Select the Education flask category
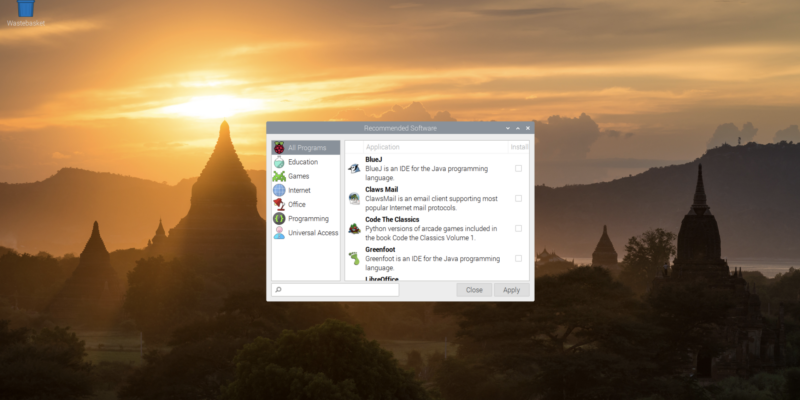800x400 pixels. (306, 162)
